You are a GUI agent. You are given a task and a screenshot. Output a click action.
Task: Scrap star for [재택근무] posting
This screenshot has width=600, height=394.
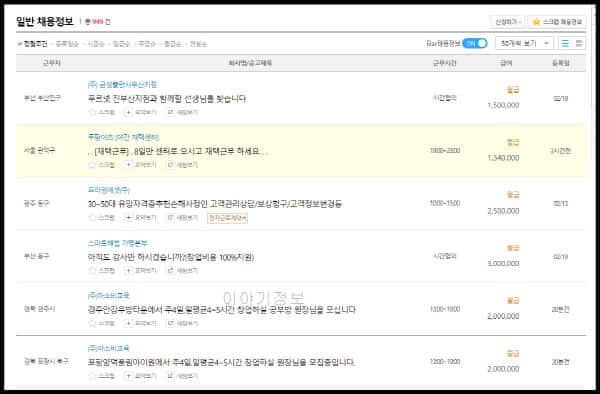(x=92, y=165)
